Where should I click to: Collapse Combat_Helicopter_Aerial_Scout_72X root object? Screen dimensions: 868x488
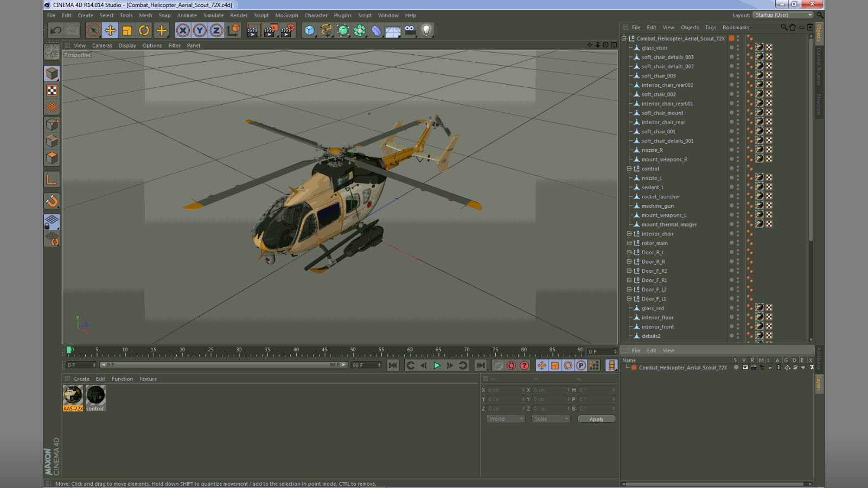point(624,38)
